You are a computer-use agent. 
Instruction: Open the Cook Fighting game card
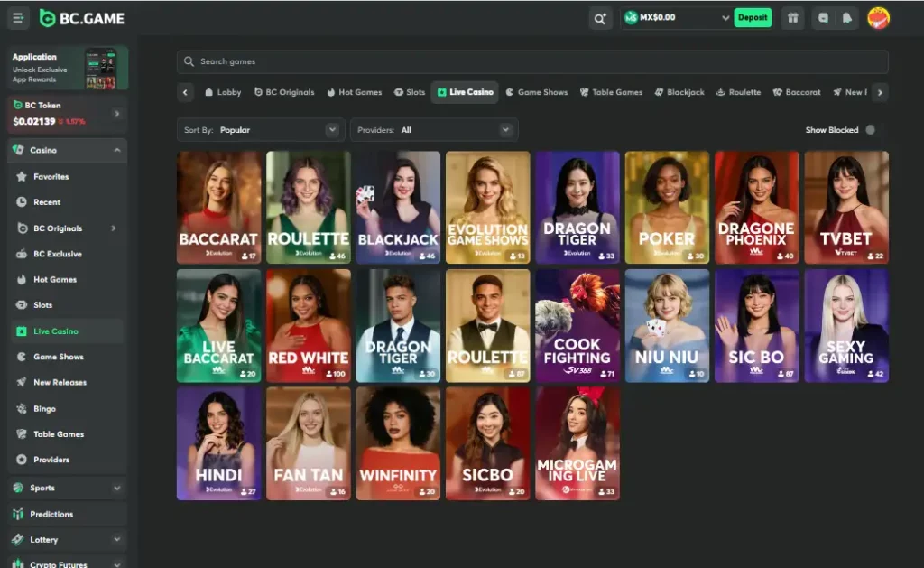point(577,326)
